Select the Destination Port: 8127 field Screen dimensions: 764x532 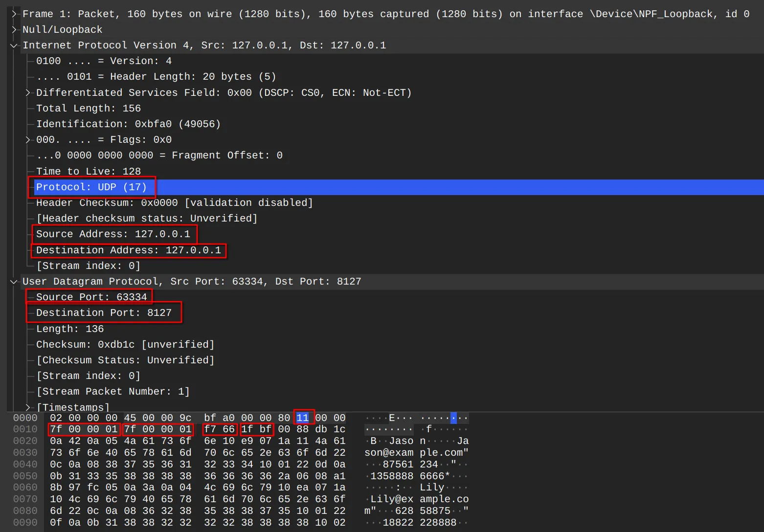pyautogui.click(x=104, y=313)
